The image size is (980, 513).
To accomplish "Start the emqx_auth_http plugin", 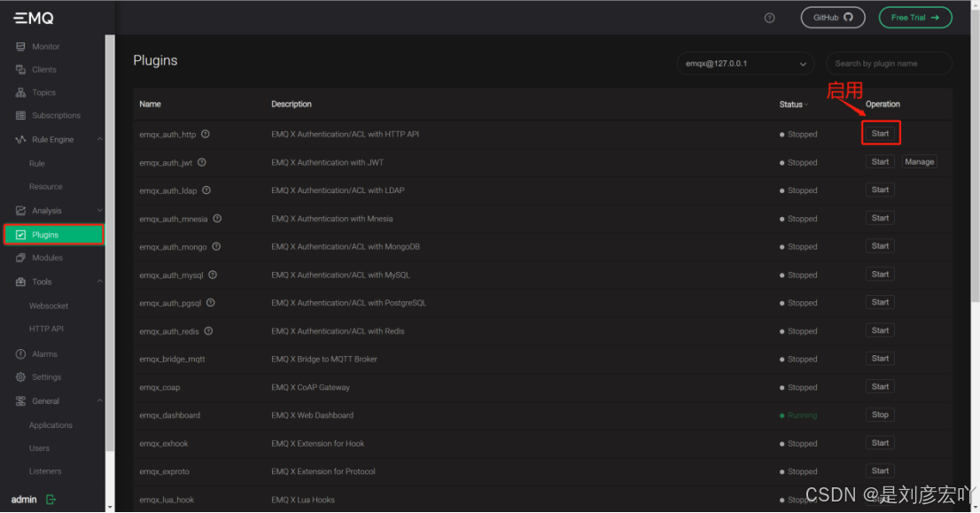I will click(880, 134).
